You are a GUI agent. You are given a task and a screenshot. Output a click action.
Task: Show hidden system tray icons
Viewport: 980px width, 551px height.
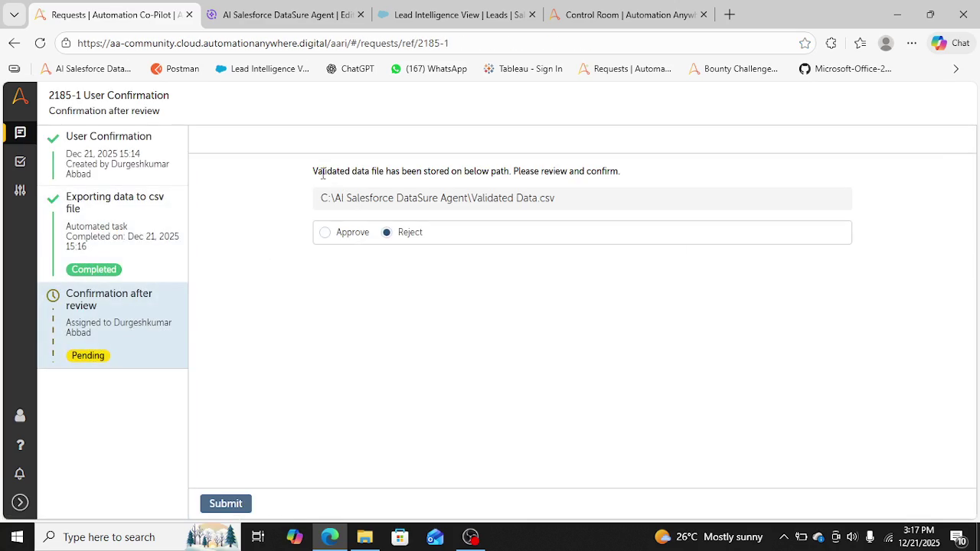coord(784,536)
